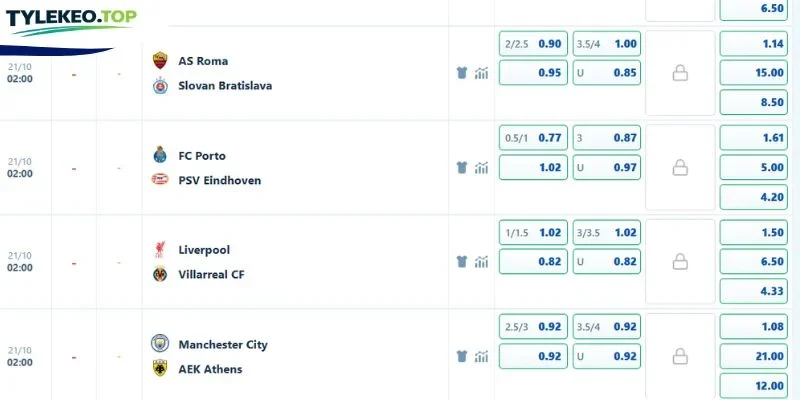This screenshot has width=800, height=400.
Task: Open the Slovan Bratislava team name
Action: (225, 86)
